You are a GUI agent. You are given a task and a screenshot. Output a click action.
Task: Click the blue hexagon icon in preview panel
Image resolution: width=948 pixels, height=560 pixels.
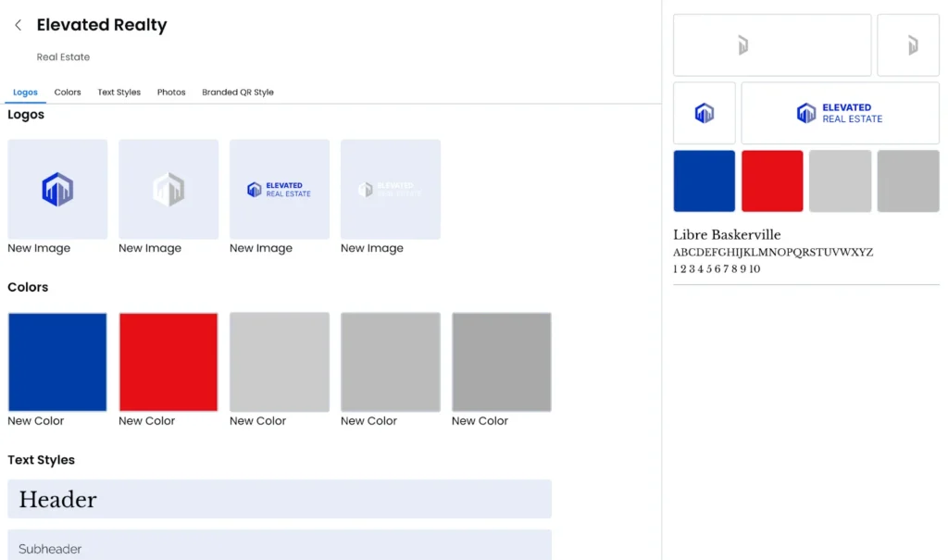point(705,113)
